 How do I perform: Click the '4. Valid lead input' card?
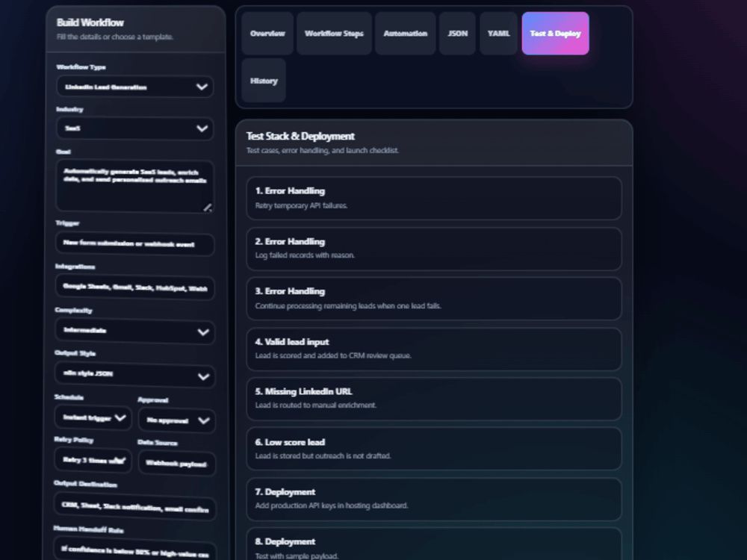[x=434, y=349]
